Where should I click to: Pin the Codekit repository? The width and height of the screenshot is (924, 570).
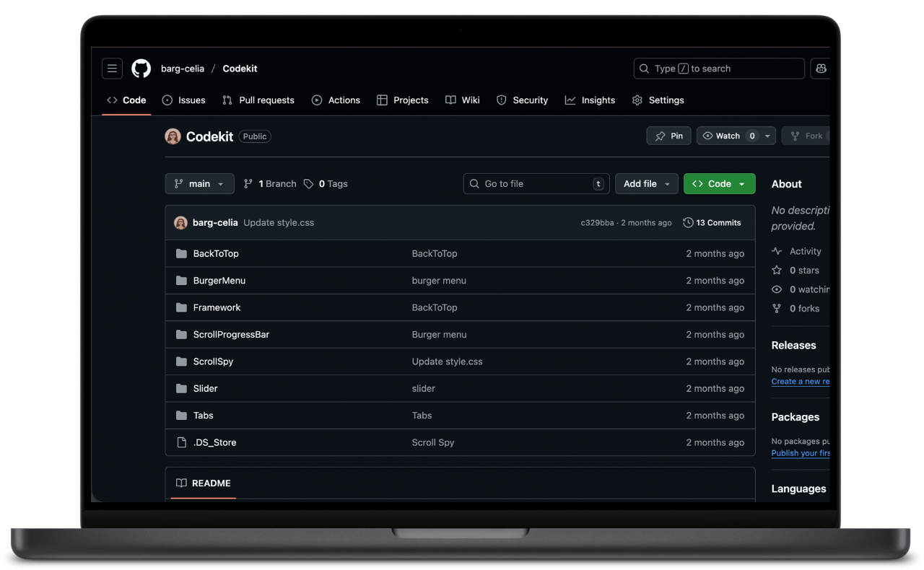point(668,136)
